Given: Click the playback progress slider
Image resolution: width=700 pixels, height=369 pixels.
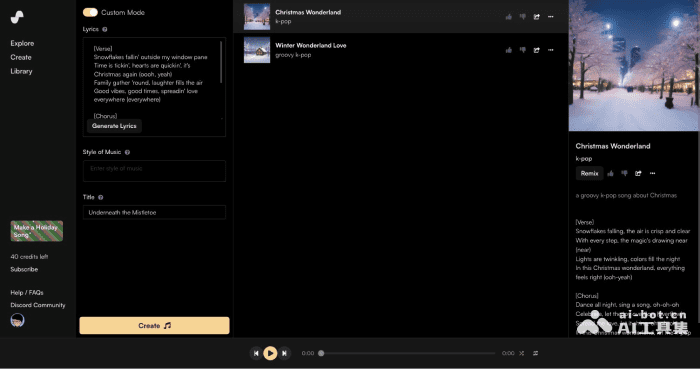Looking at the screenshot, I should point(408,353).
